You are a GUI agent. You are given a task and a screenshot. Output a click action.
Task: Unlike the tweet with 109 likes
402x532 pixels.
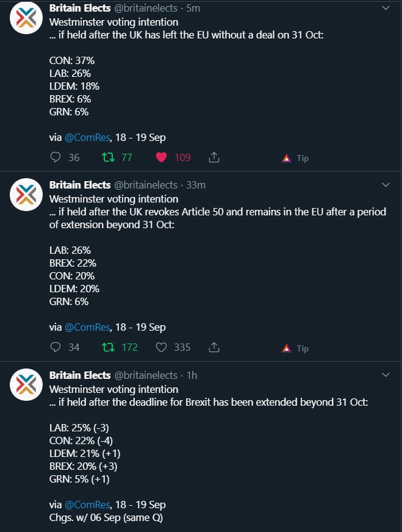pyautogui.click(x=161, y=157)
